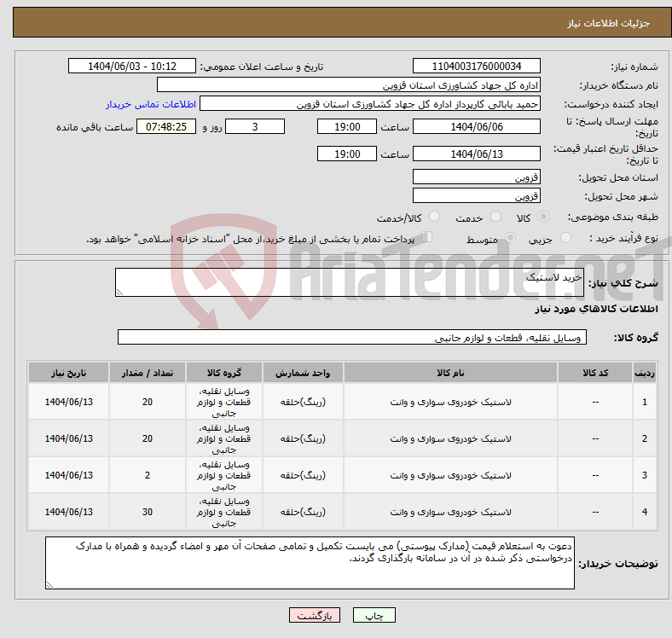The width and height of the screenshot is (672, 638).
Task: Click row 4 item name لاستیک خودروی سواری
Action: pos(450,512)
